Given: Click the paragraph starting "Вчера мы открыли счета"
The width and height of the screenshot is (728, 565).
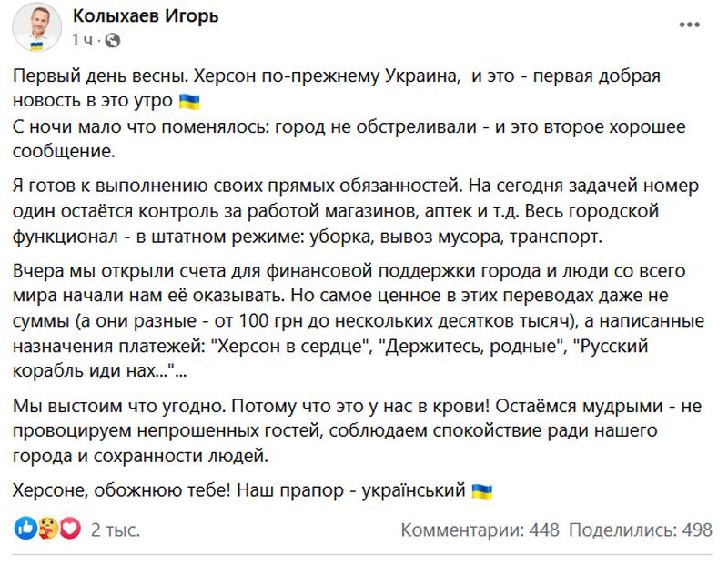Looking at the screenshot, I should coord(359,321).
